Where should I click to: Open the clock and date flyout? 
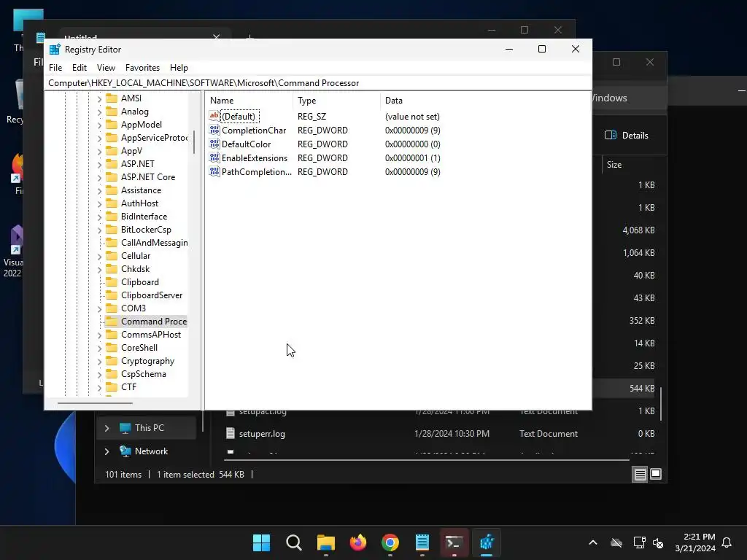point(695,542)
